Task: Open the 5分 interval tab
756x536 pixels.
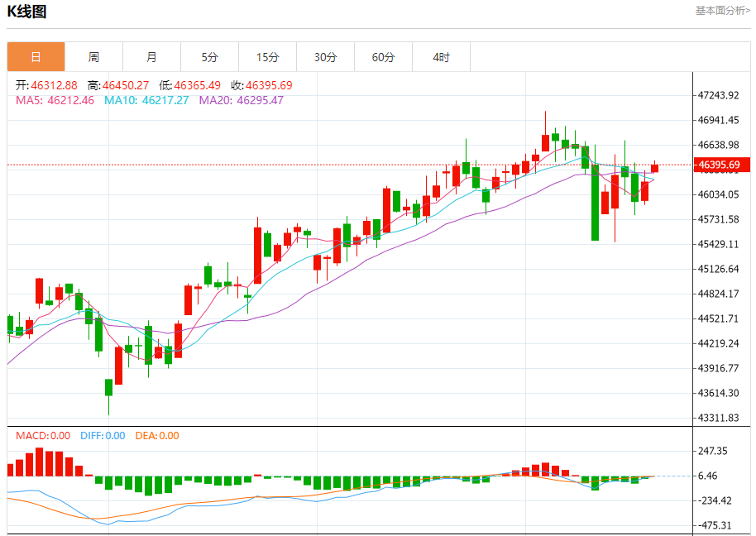Action: 210,57
